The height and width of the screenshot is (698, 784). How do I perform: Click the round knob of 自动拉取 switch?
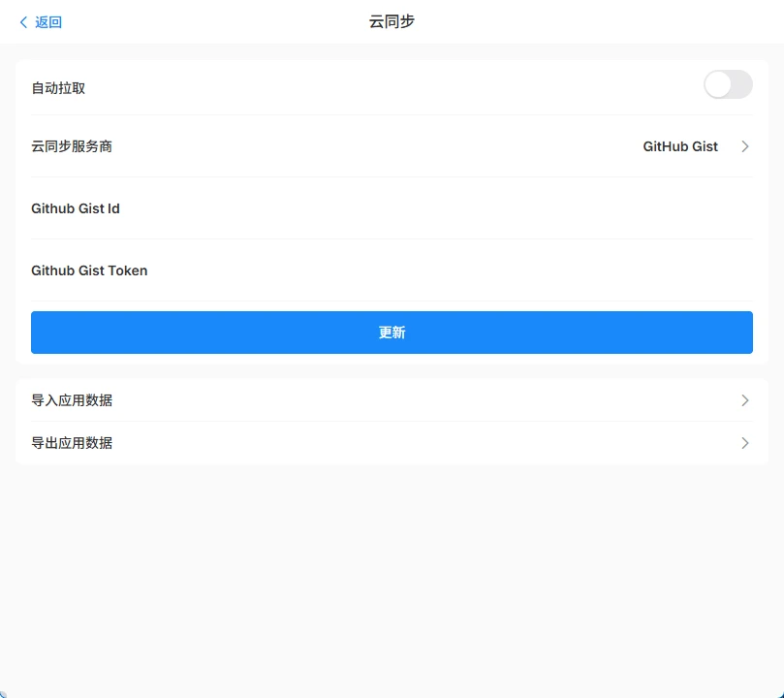pyautogui.click(x=718, y=85)
